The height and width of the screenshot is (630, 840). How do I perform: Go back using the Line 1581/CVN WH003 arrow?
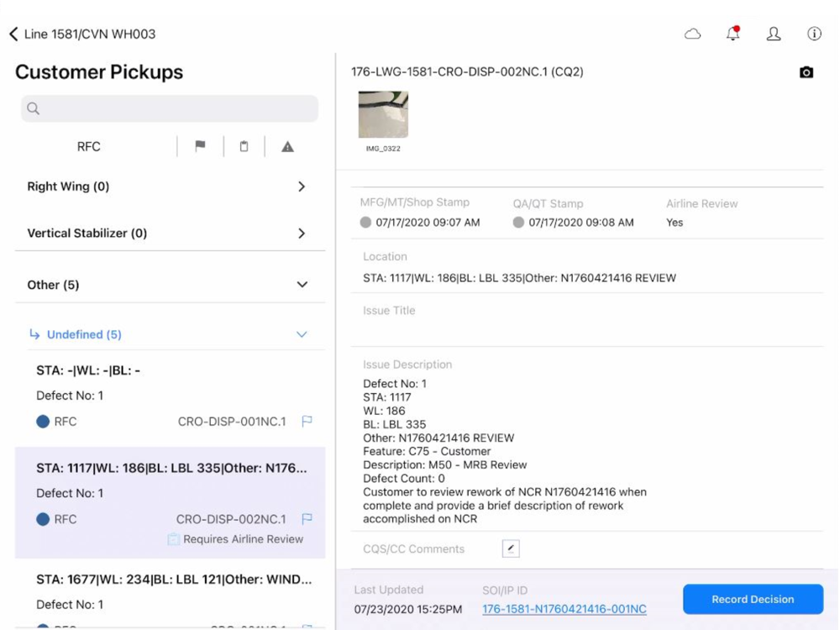click(14, 34)
